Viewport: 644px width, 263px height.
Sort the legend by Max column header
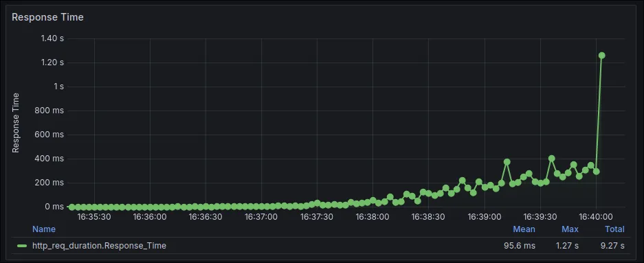pos(570,229)
